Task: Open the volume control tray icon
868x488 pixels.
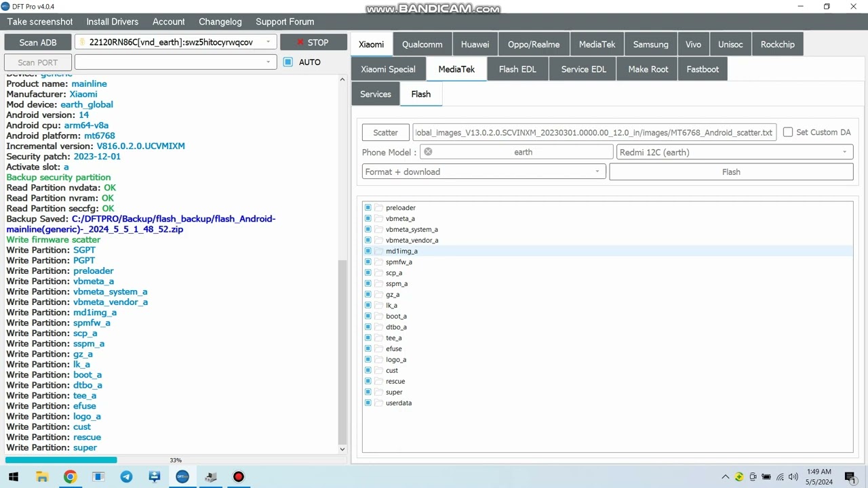Action: 793,476
